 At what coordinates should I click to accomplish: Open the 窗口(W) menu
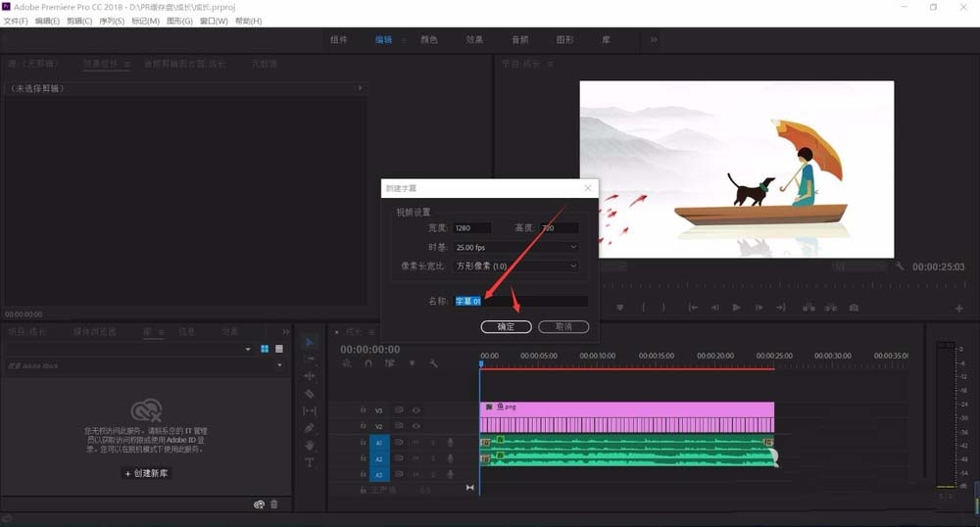point(214,21)
